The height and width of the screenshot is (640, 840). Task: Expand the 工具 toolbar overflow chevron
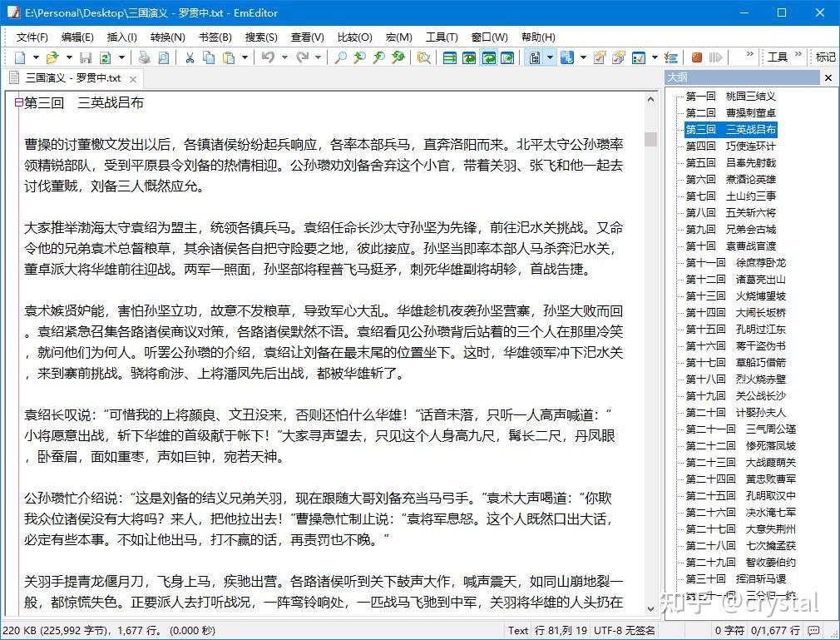click(x=798, y=53)
